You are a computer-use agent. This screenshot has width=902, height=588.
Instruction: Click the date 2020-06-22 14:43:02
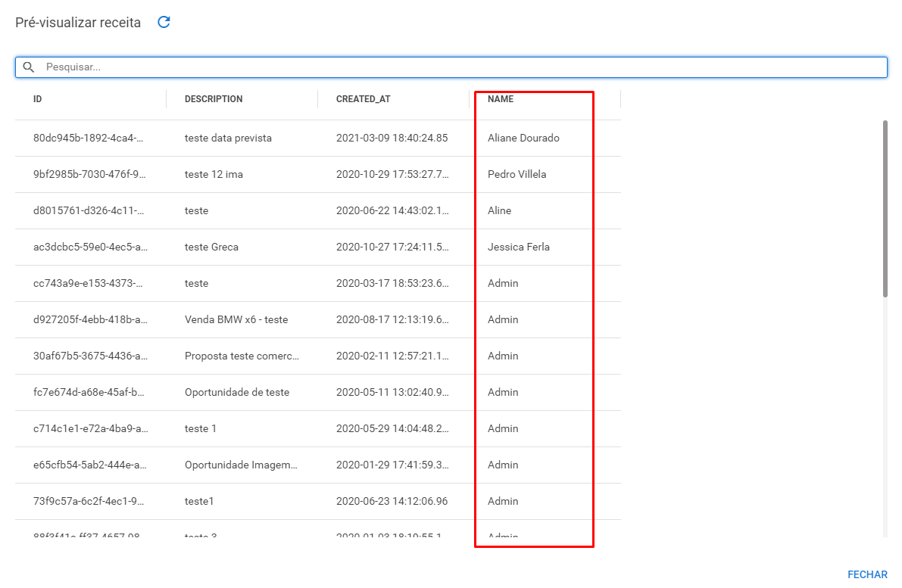[392, 210]
